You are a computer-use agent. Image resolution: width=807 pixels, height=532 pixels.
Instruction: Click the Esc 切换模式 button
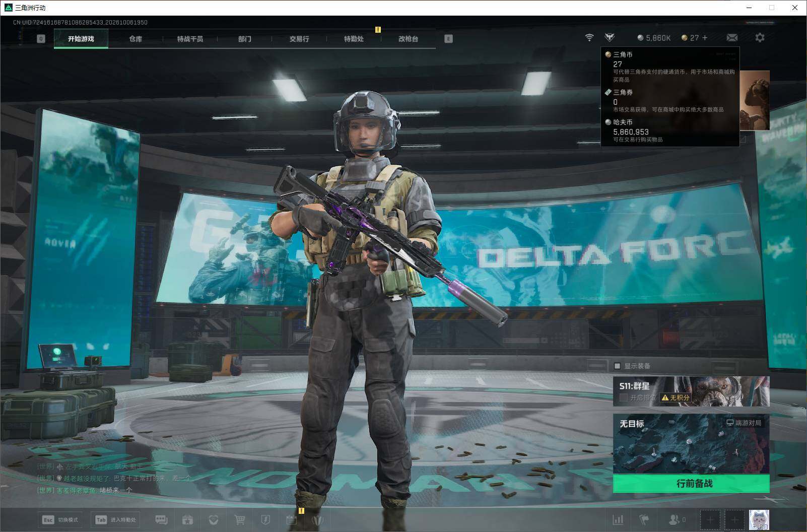click(60, 519)
